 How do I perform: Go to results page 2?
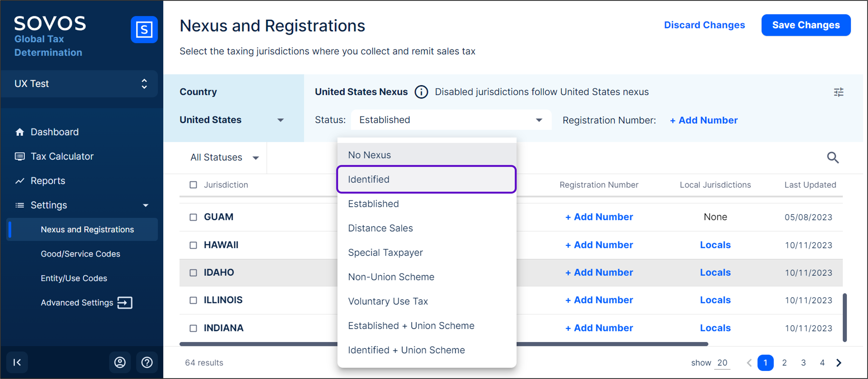pos(784,363)
